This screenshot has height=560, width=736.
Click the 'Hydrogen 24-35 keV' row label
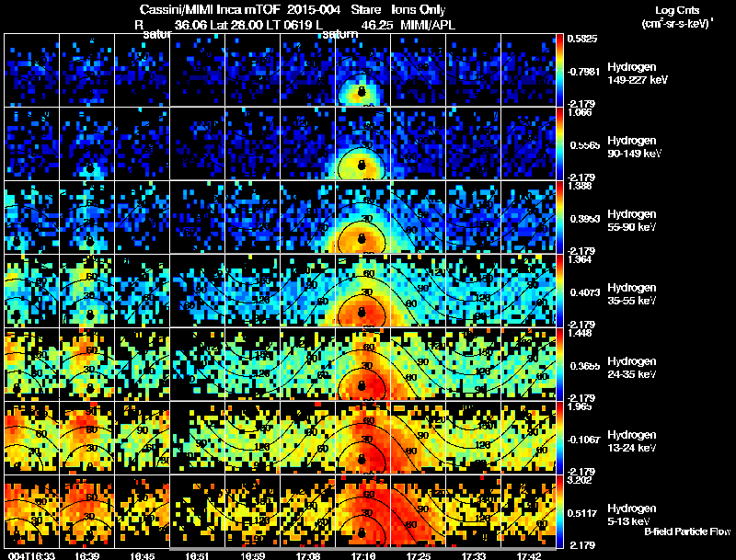tap(632, 368)
